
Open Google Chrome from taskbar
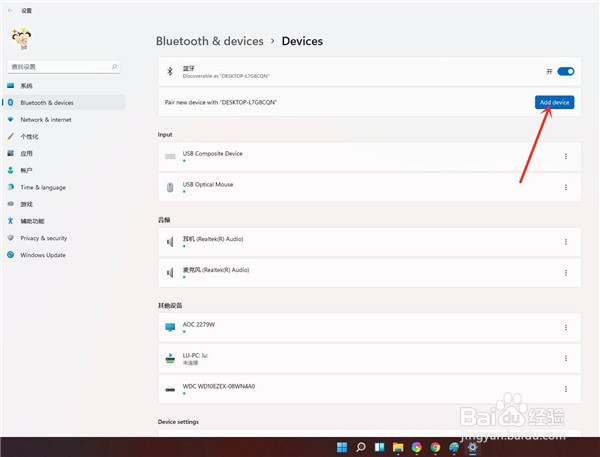(x=435, y=447)
